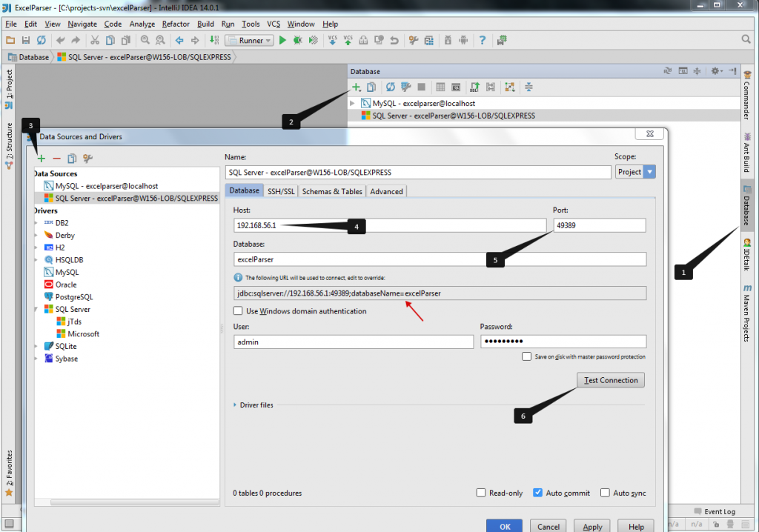This screenshot has height=532, width=759.
Task: Add a new data source with the plus icon
Action: pos(41,158)
